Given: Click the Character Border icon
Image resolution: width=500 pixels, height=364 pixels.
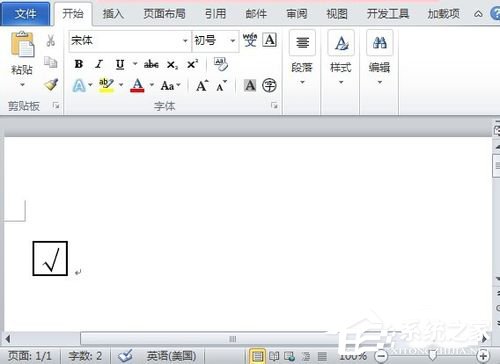Looking at the screenshot, I should click(x=270, y=40).
